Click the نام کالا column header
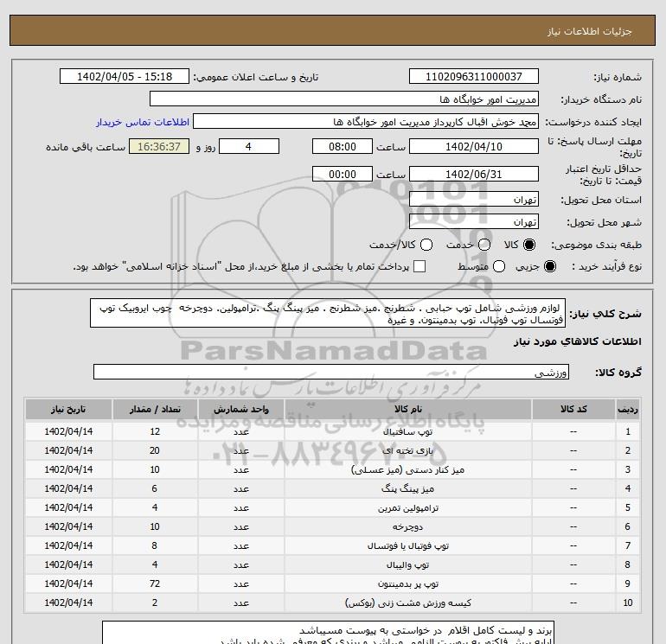This screenshot has width=666, height=644. click(x=407, y=409)
